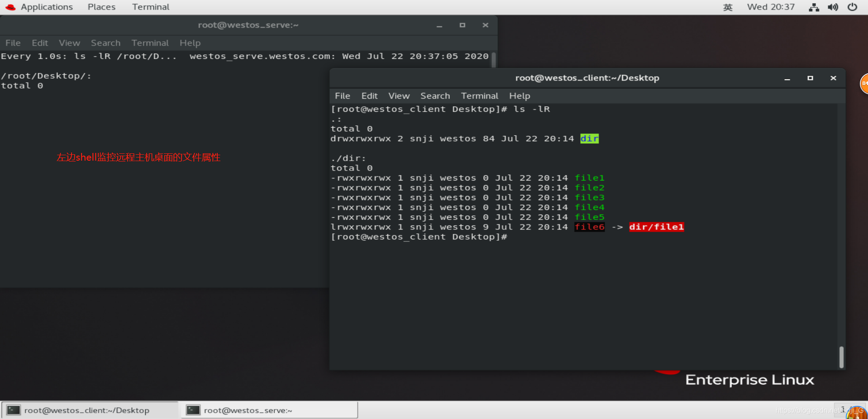The image size is (868, 419).
Task: Click the 'file2' entry in listing
Action: coord(589,187)
